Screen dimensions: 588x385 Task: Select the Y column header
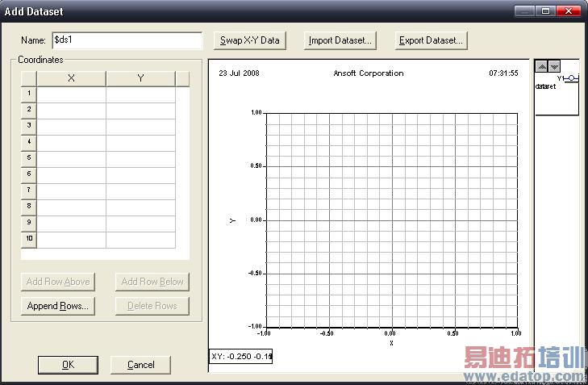pyautogui.click(x=140, y=78)
